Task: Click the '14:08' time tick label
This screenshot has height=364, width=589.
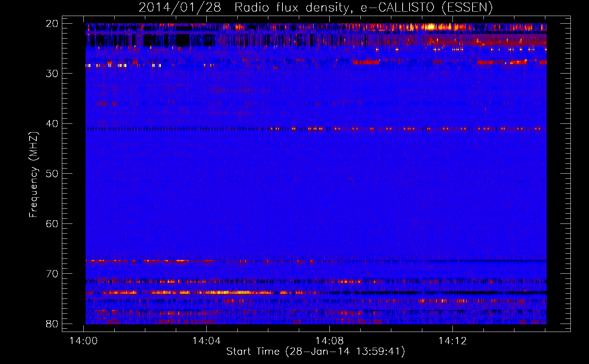Action: (x=330, y=341)
